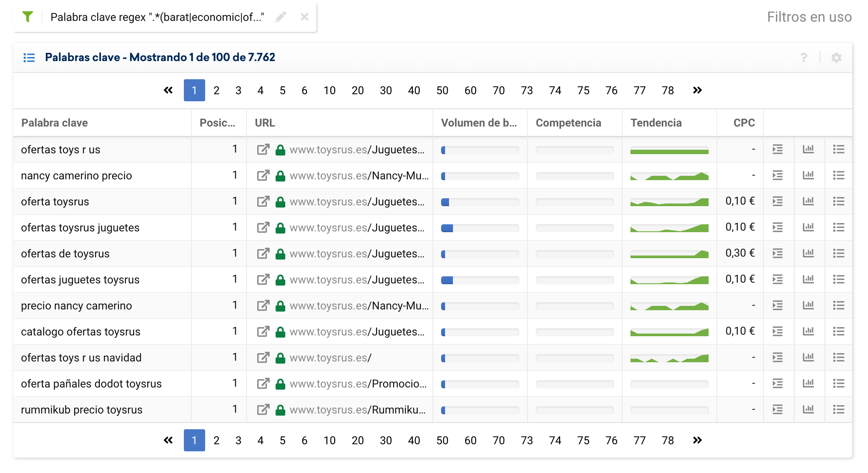
Task: Show history chart icon for 'ofertas toys r us'
Action: click(808, 149)
